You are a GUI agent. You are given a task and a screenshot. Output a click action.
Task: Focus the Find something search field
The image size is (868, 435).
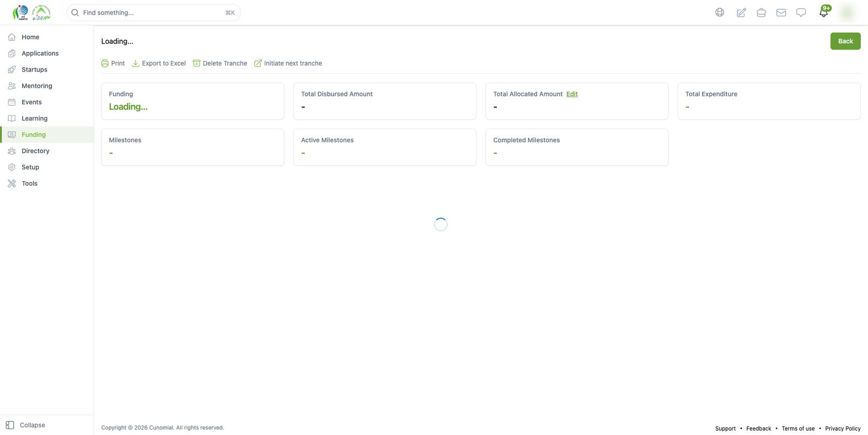(154, 12)
